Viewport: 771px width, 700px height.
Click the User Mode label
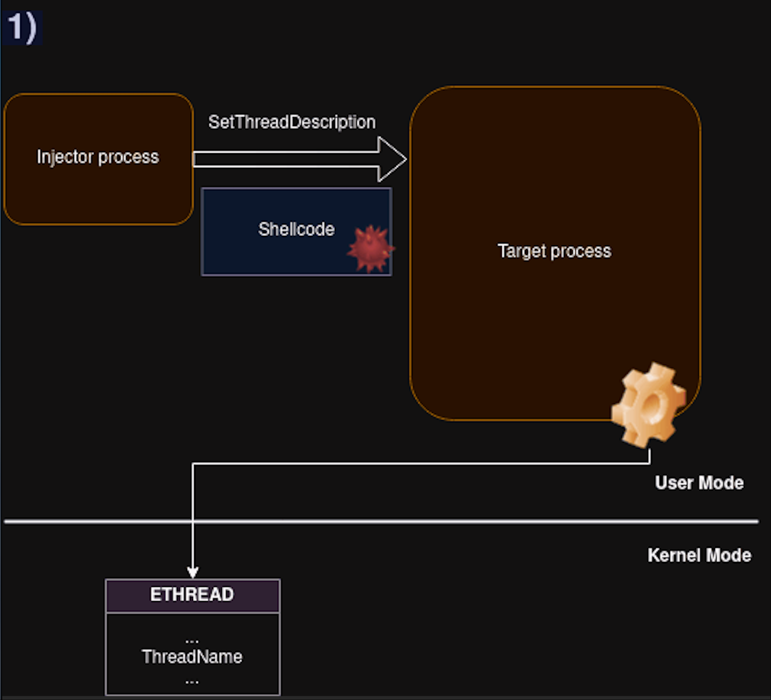(699, 483)
